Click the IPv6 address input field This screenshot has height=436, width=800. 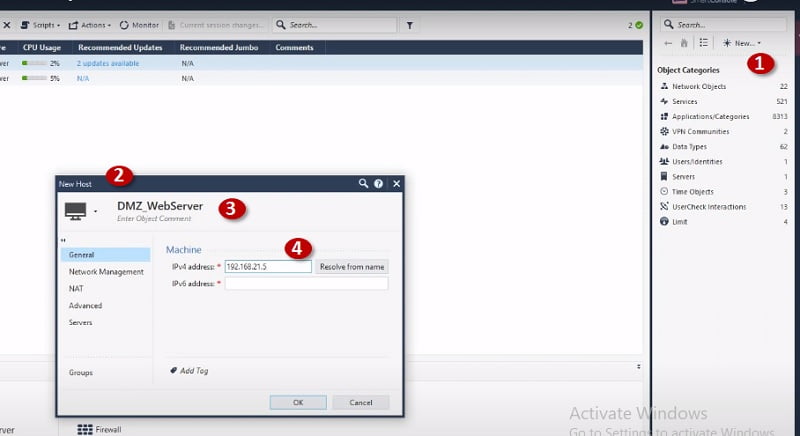[x=306, y=284]
